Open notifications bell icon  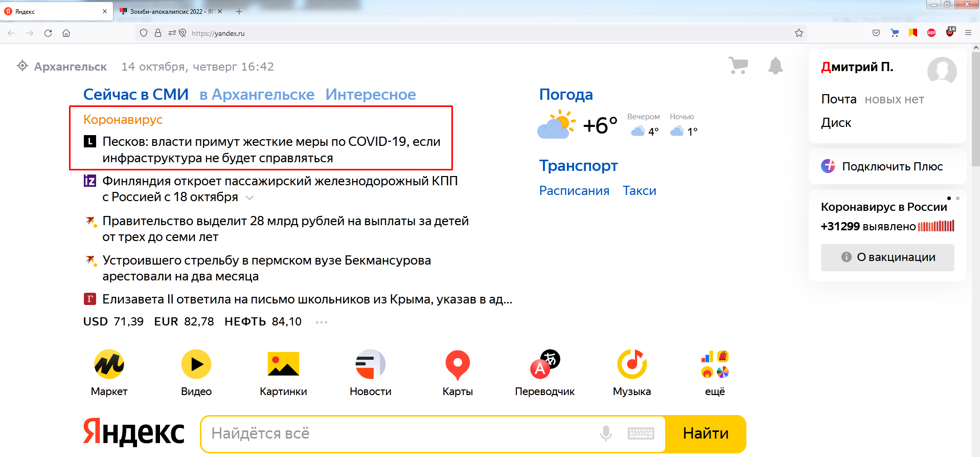point(776,66)
